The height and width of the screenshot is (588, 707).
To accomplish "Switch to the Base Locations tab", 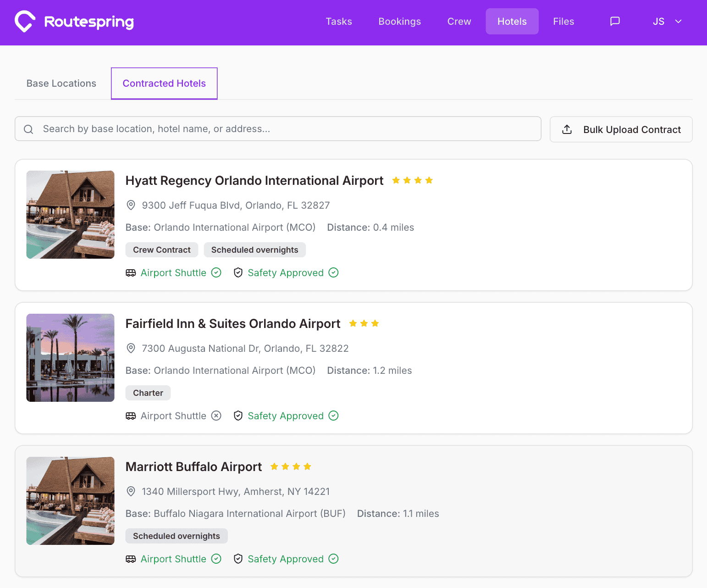I will 61,83.
